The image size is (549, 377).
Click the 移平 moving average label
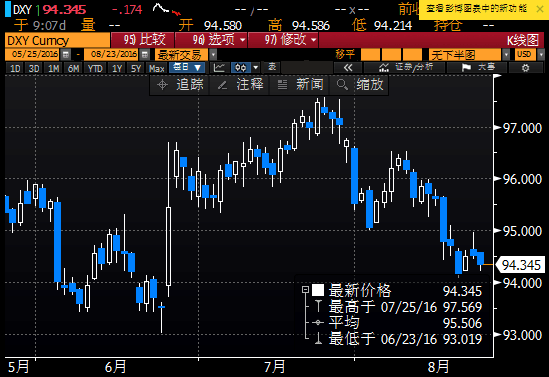[x=345, y=55]
